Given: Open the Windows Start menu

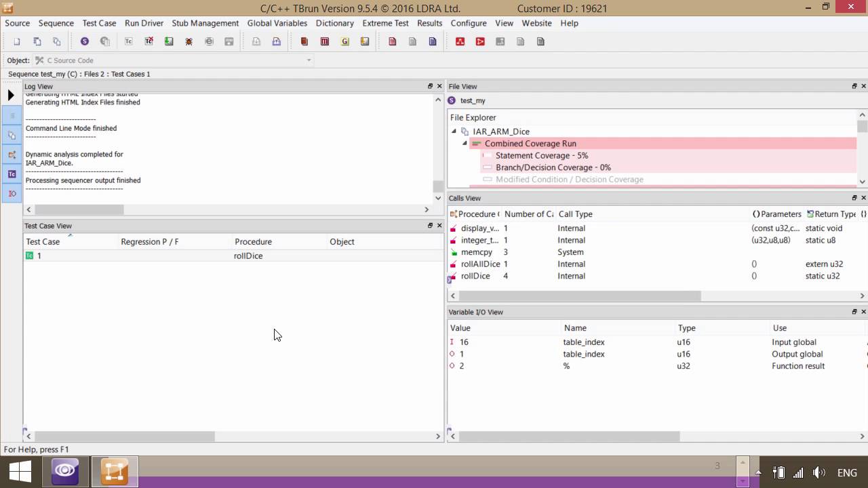Looking at the screenshot, I should point(20,472).
